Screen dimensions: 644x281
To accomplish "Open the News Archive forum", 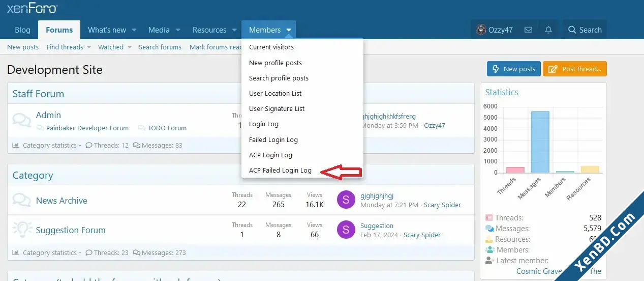I will pos(62,201).
